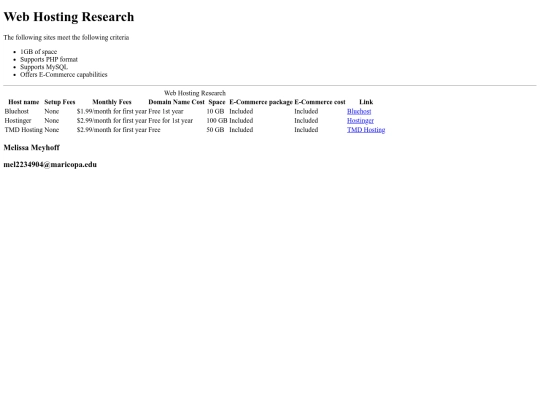Viewport: 540px width, 405px height.
Task: Click Hostinger's E-Commerce cost "Included" cell
Action: coord(306,121)
